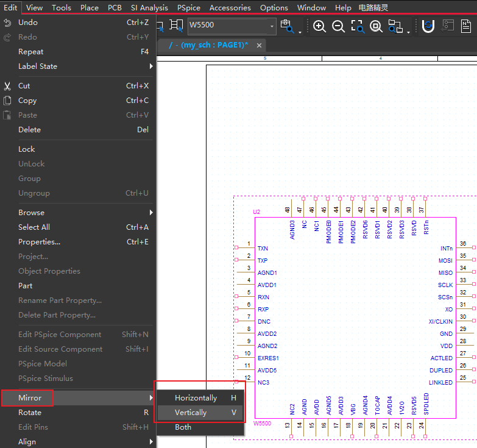Click the place part ladder icon
This screenshot has width=477, height=448.
click(176, 26)
